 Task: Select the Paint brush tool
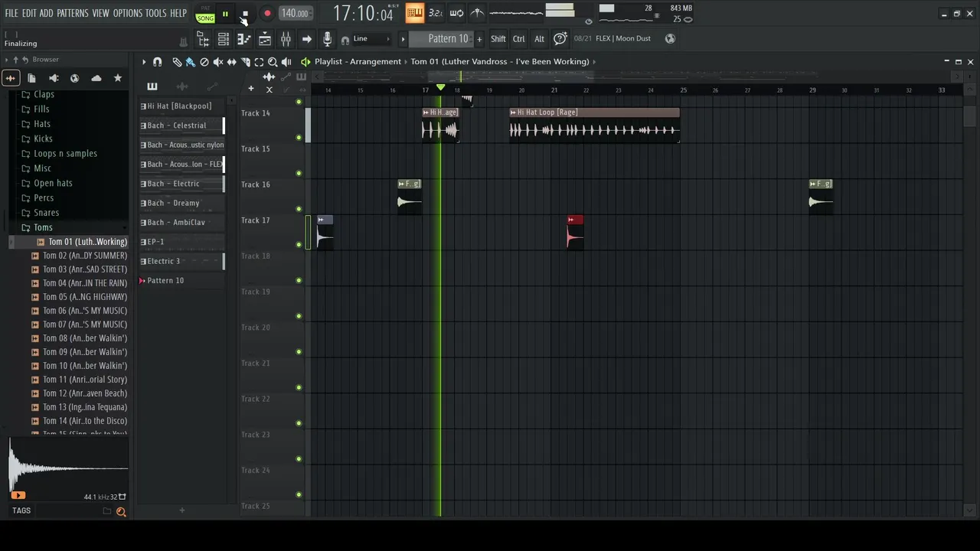point(190,62)
